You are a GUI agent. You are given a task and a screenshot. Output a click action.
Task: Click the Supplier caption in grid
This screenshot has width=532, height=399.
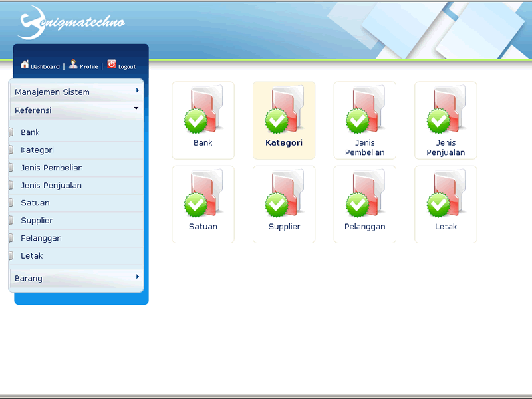coord(285,227)
